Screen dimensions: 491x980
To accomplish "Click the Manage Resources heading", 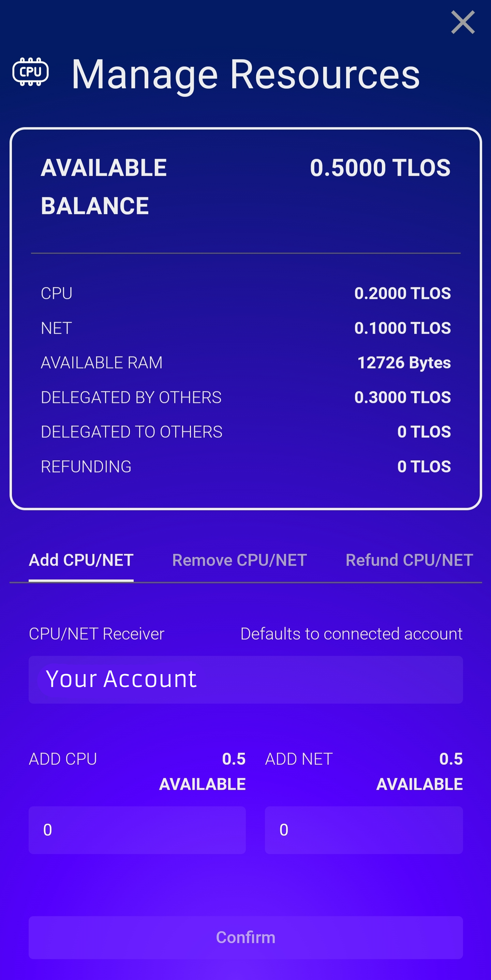I will (245, 74).
